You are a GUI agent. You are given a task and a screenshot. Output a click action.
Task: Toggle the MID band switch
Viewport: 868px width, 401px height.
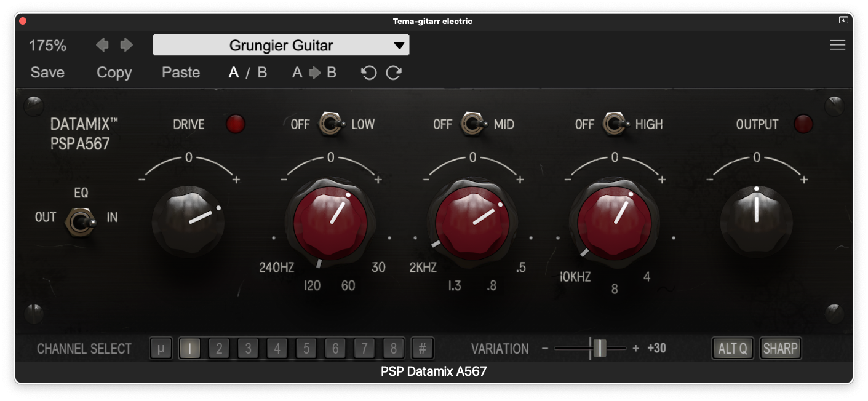(x=474, y=124)
